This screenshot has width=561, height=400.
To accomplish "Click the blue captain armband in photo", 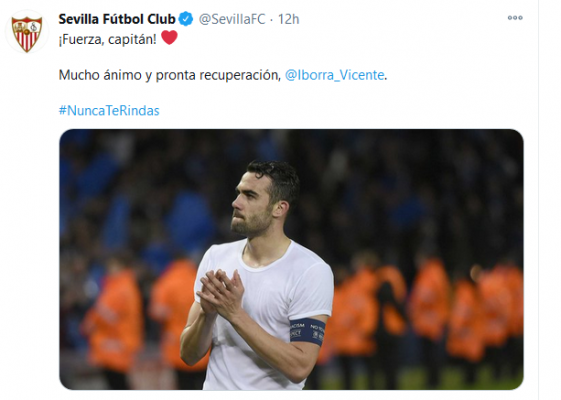I will pos(307,332).
